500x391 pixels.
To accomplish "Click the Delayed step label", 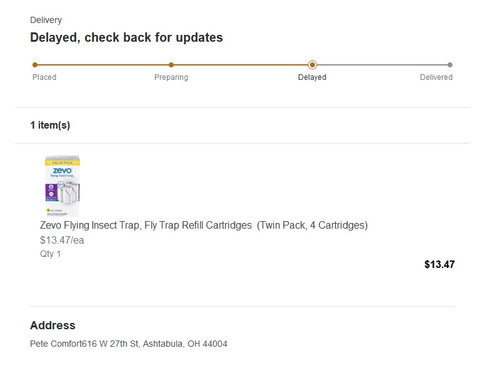I will [312, 77].
